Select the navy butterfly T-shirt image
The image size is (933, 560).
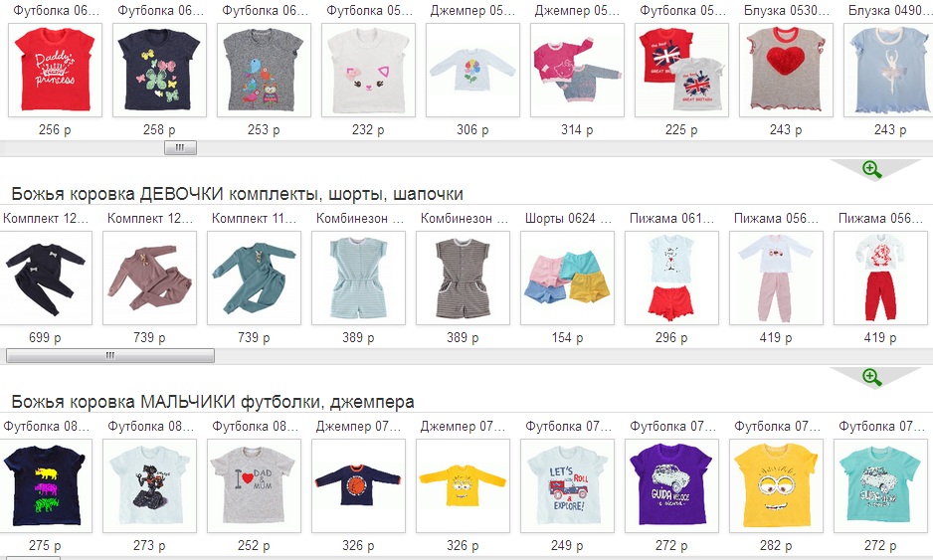click(x=159, y=71)
